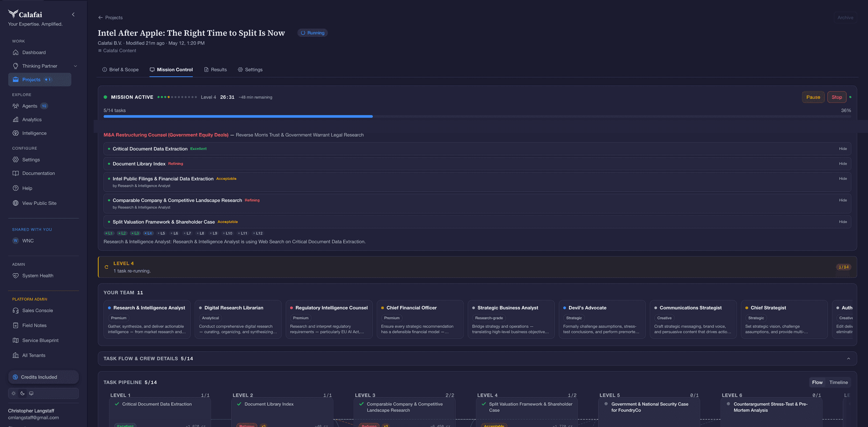The image size is (868, 427).
Task: Click the All Tenants building icon
Action: [x=16, y=355]
